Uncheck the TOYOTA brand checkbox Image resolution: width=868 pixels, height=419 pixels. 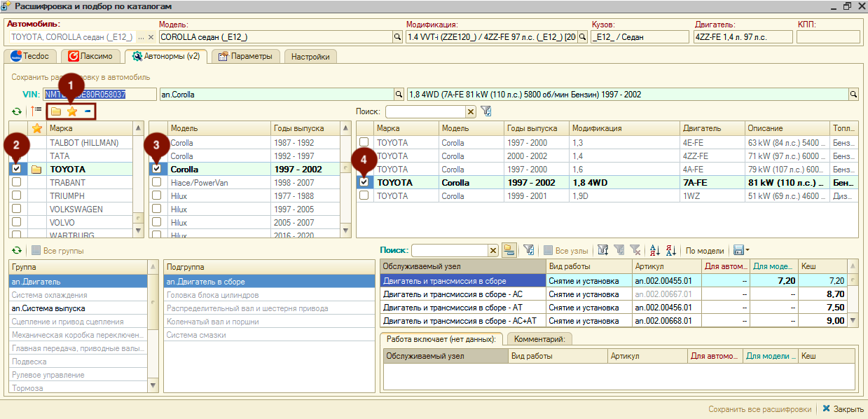point(16,169)
